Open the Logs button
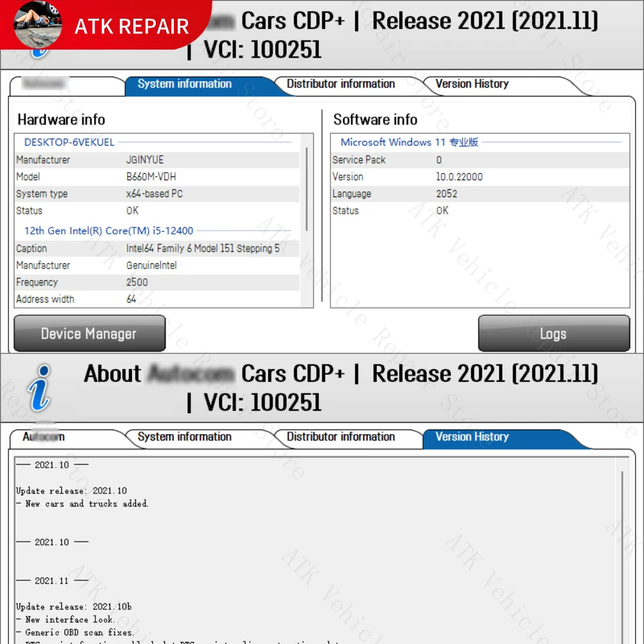This screenshot has width=644, height=644. click(x=554, y=334)
